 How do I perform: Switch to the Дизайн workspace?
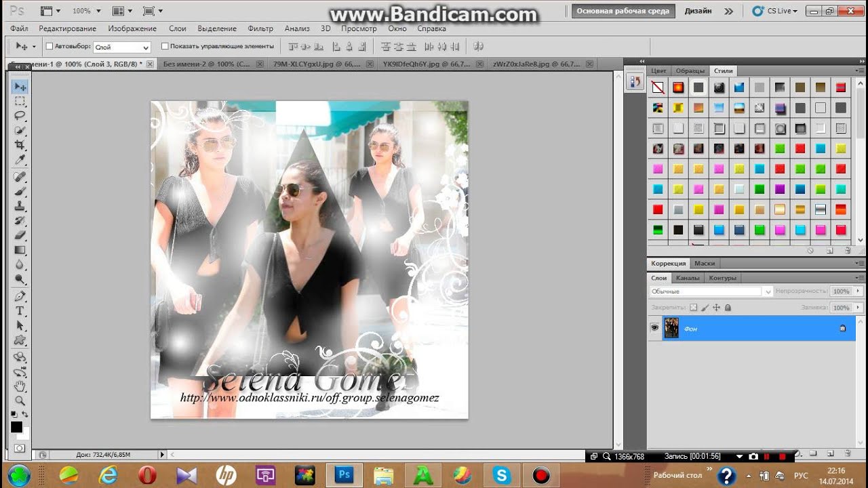coord(698,12)
